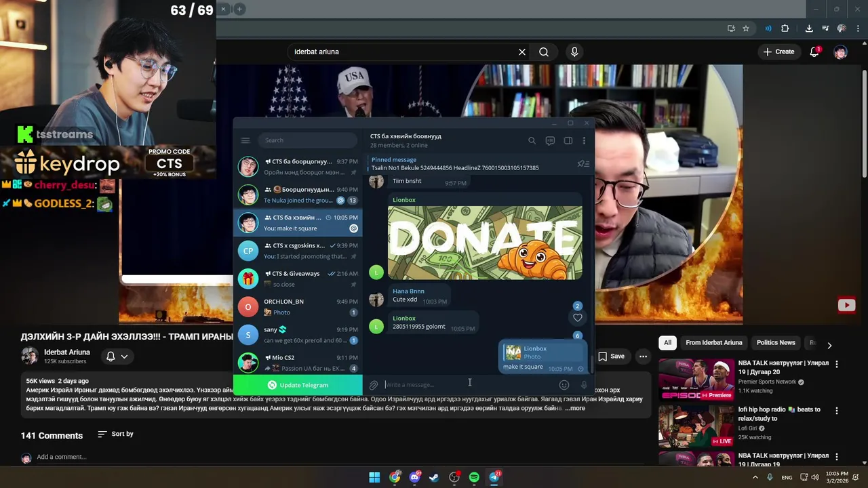Open Chrome extensions puzzle icon
The image size is (868, 488).
click(785, 28)
